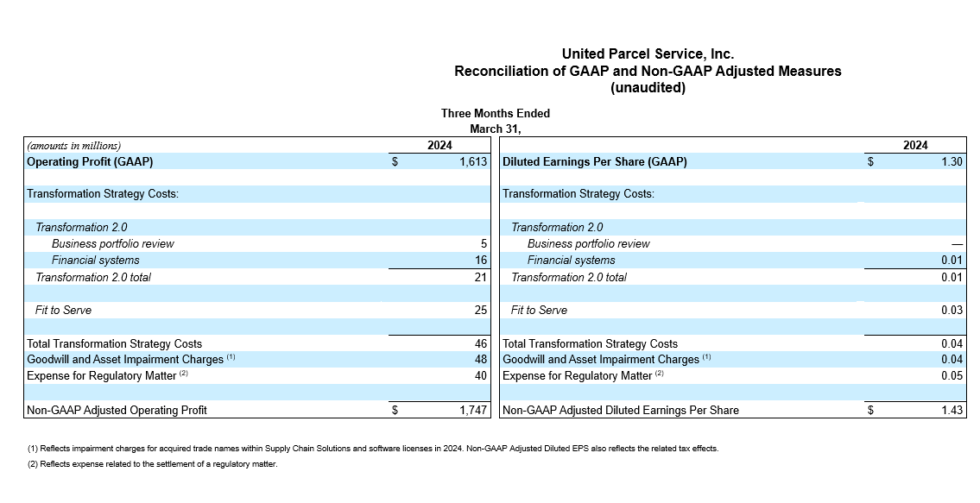The width and height of the screenshot is (980, 503).
Task: Click the "March 31," date header
Action: click(495, 129)
